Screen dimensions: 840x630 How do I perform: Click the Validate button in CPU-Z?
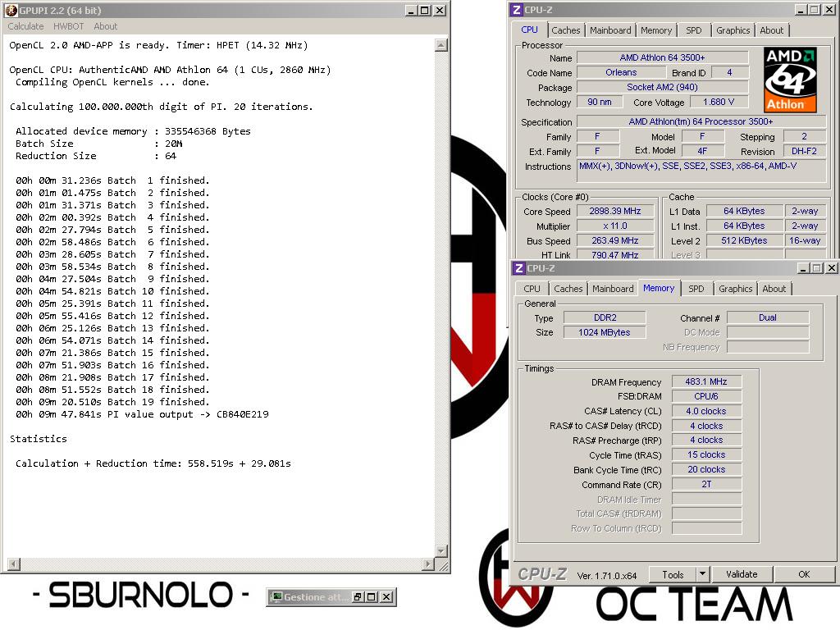[742, 574]
